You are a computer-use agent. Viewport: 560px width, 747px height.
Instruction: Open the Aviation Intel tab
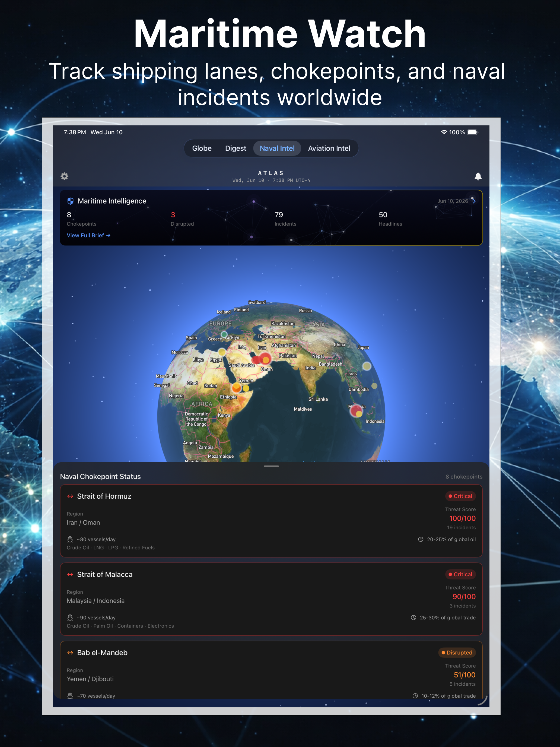coord(329,148)
